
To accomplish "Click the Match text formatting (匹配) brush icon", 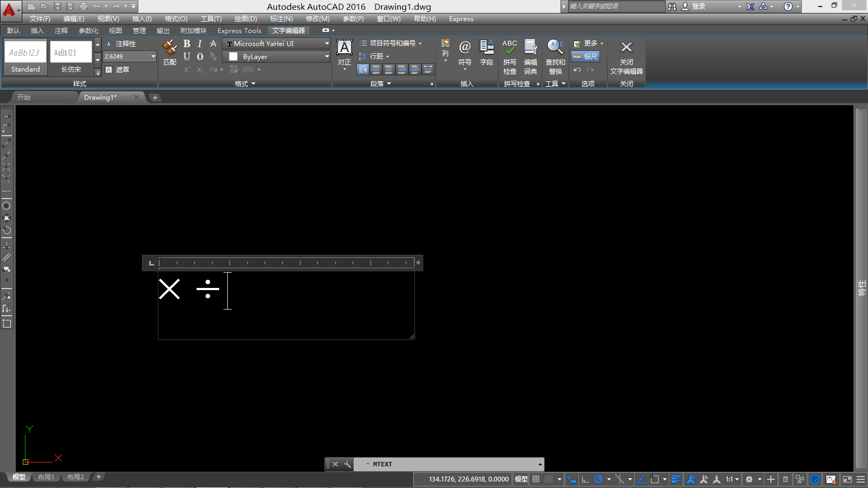I will point(170,52).
